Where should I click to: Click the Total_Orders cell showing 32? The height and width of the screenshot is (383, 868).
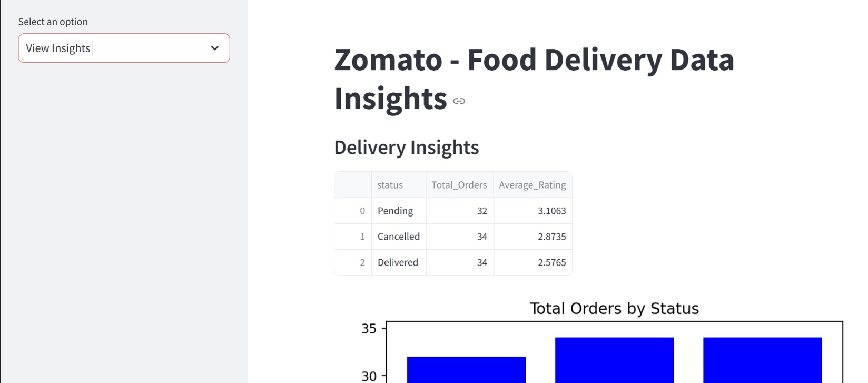(x=481, y=211)
